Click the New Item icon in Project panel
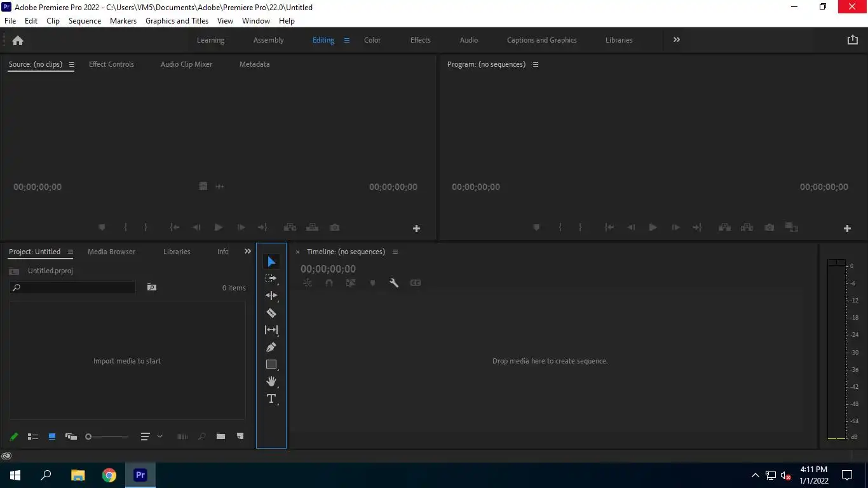 click(240, 437)
